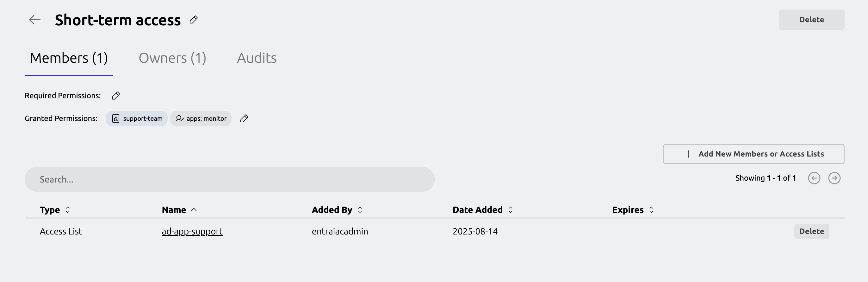
Task: Click the plus icon on Add New Members button
Action: click(x=688, y=154)
